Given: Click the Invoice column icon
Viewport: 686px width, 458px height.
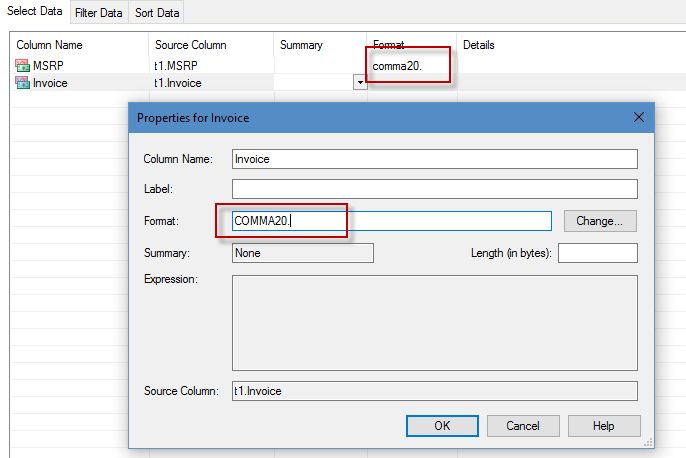Looking at the screenshot, I should (x=23, y=83).
